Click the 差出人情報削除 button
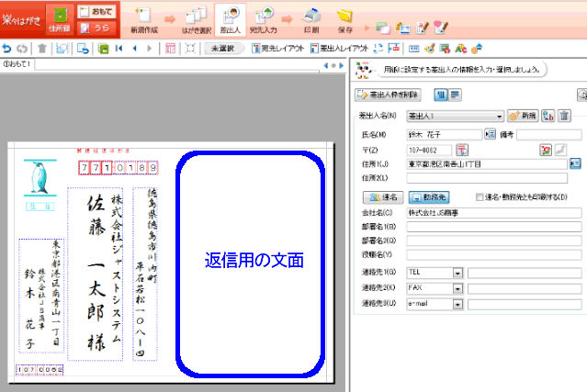 pyautogui.click(x=390, y=95)
